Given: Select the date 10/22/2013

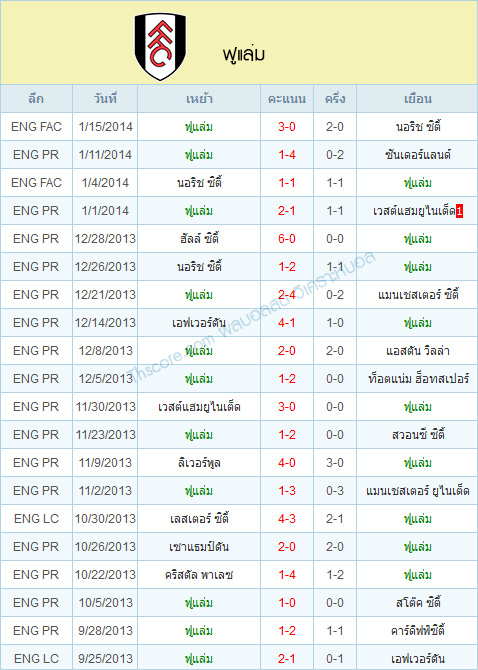Looking at the screenshot, I should [x=105, y=575].
